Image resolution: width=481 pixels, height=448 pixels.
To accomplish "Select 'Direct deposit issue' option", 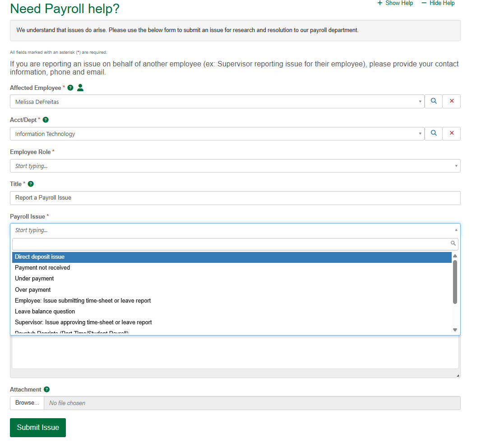I will click(x=40, y=257).
